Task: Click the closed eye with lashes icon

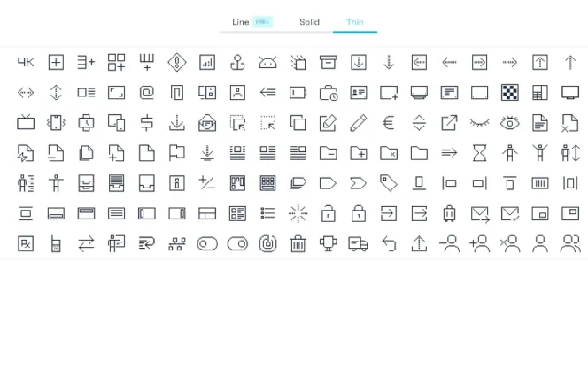Action: click(x=479, y=123)
